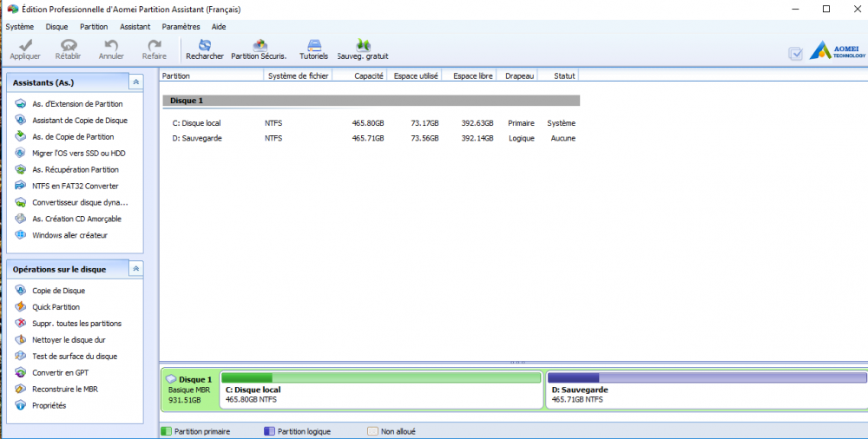The height and width of the screenshot is (439, 868).
Task: Click the checklist icon beside AOMEI logo
Action: click(795, 54)
